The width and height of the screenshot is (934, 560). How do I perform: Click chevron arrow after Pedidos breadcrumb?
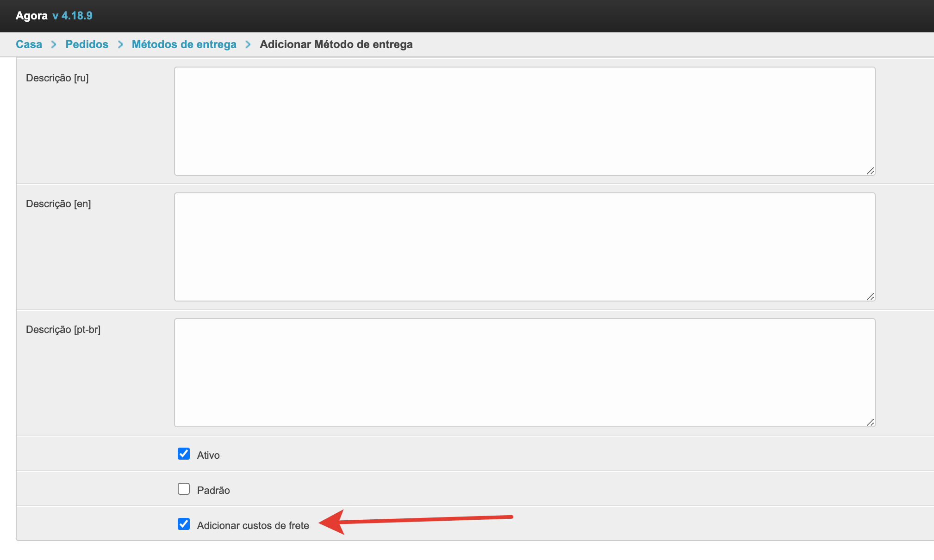coord(120,44)
